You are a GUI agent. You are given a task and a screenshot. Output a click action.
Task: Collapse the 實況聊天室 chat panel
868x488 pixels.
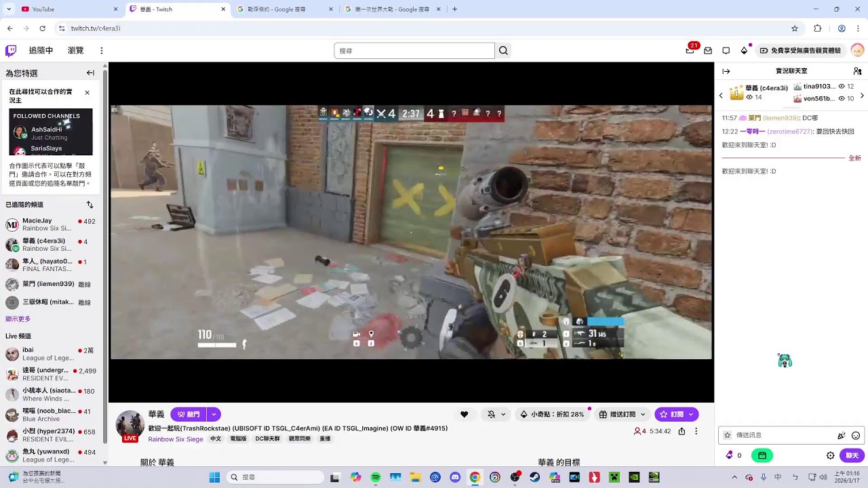click(726, 71)
